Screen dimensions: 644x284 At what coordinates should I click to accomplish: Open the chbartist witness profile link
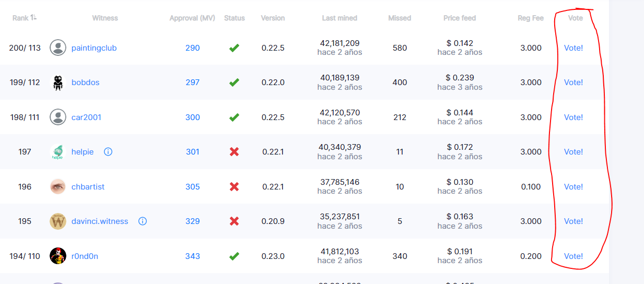(88, 187)
